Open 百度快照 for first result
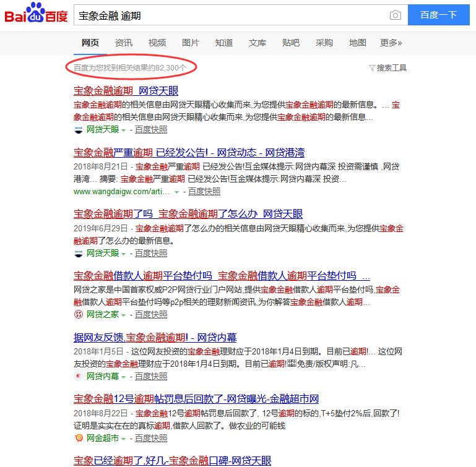476x467 pixels. [151, 130]
